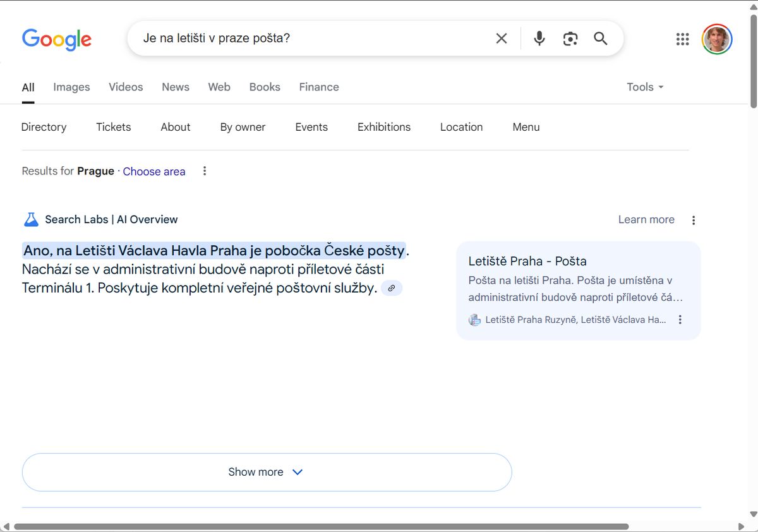Click the horizontal scrollbar right arrow
The width and height of the screenshot is (758, 532).
click(x=742, y=526)
